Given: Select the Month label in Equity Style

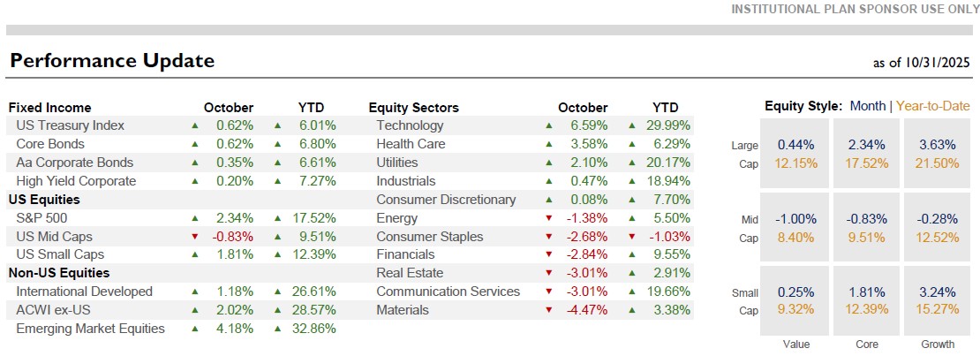Looking at the screenshot, I should pyautogui.click(x=867, y=106).
